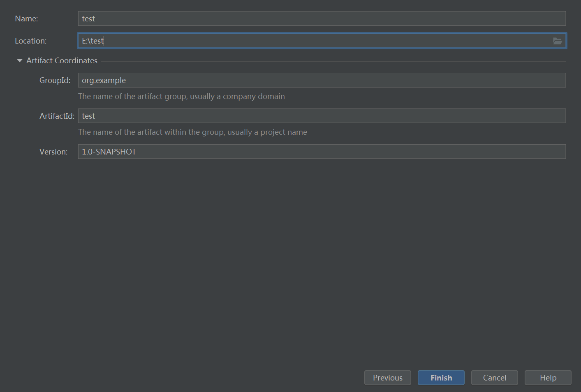Click the browse folder icon in Location field
Screen dimensions: 581x392
tap(558, 41)
